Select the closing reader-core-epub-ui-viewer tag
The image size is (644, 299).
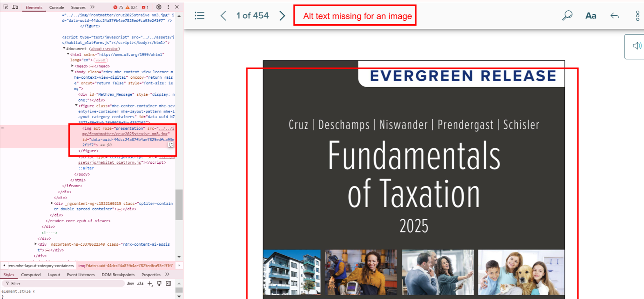[78, 221]
